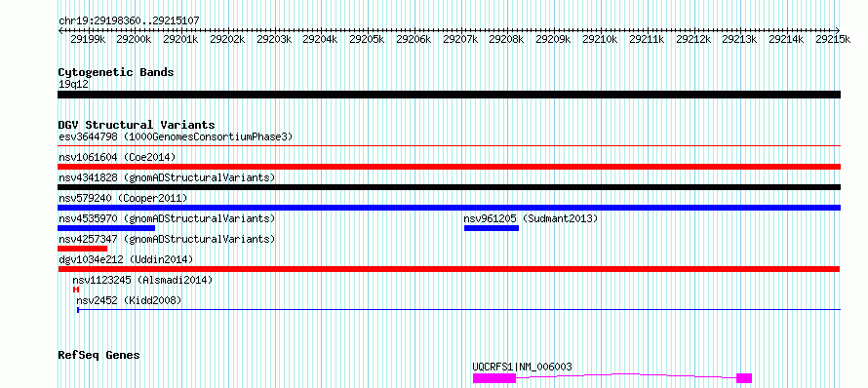This screenshot has width=868, height=388.
Task: Open nsv4341828 gnomAD label
Action: 167,177
